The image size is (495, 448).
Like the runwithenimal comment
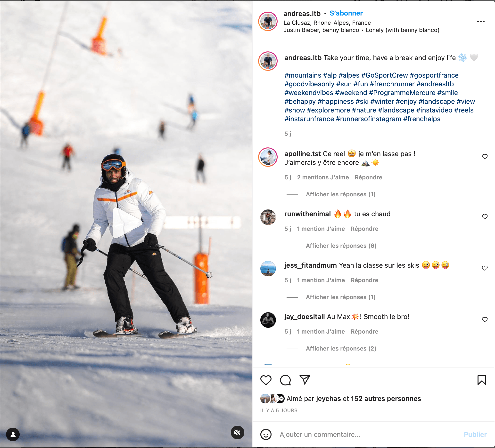pos(484,217)
